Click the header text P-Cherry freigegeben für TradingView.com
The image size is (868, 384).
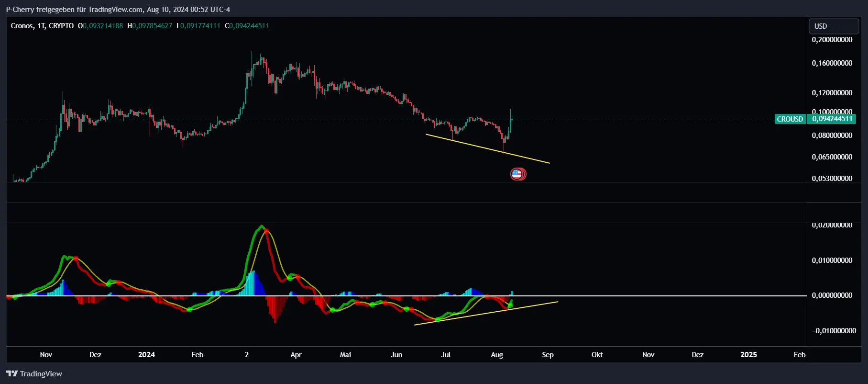pyautogui.click(x=75, y=9)
